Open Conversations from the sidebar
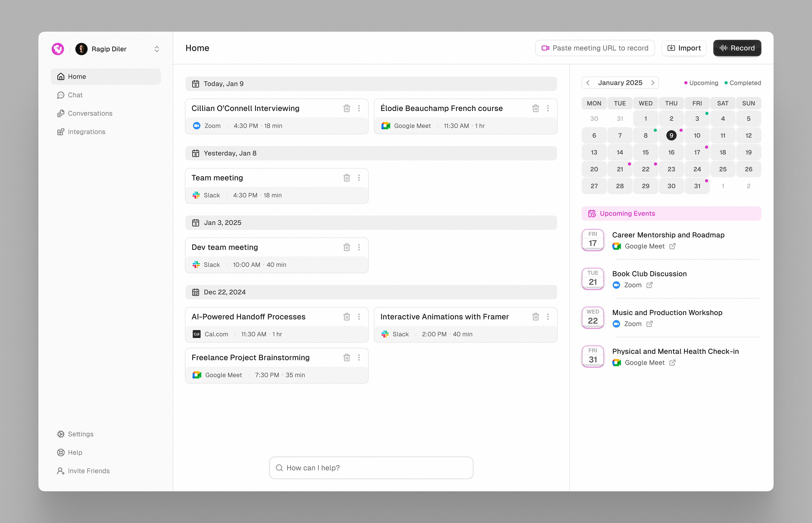812x523 pixels. (90, 113)
